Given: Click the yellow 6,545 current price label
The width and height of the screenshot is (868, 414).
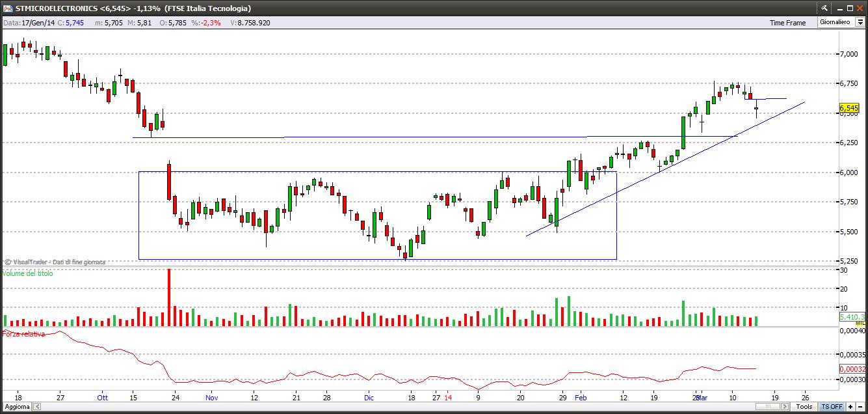Looking at the screenshot, I should point(849,108).
